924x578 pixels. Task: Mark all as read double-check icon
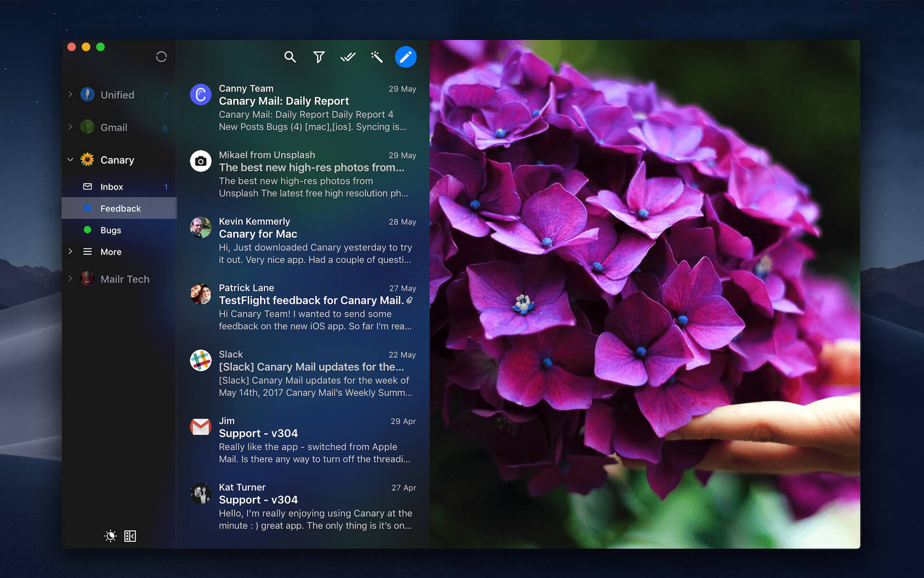(x=347, y=57)
